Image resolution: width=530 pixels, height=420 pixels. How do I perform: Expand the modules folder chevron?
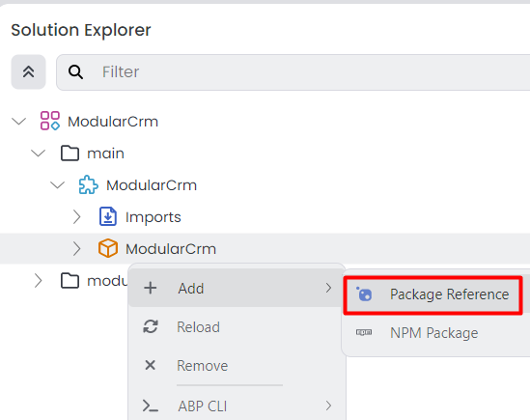[39, 281]
